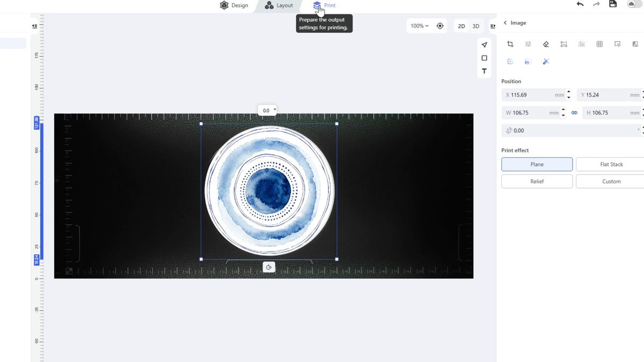Viewport: 644px width, 362px height.
Task: Click the grid array icon
Action: pyautogui.click(x=599, y=44)
